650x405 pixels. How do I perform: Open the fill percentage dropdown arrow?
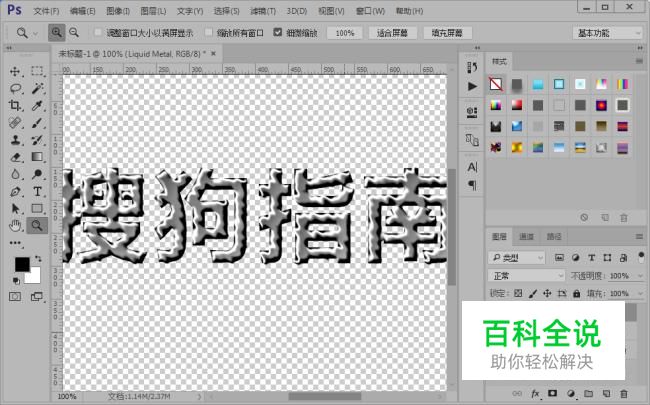640,293
